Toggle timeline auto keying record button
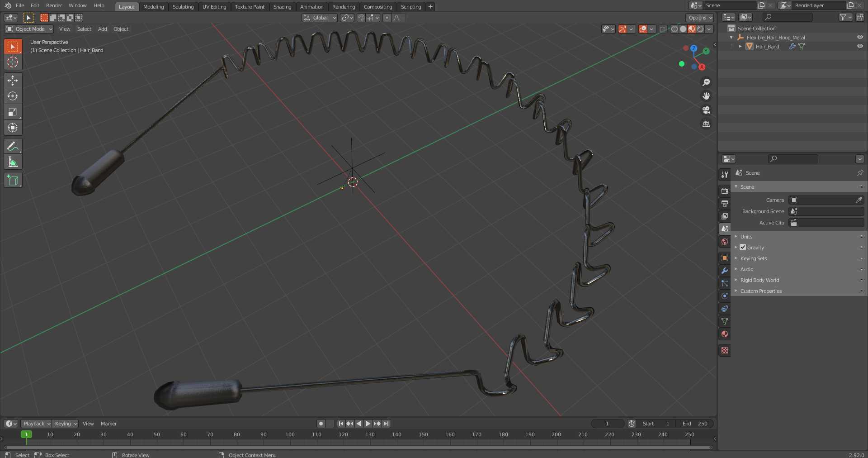This screenshot has width=868, height=458. click(x=321, y=424)
